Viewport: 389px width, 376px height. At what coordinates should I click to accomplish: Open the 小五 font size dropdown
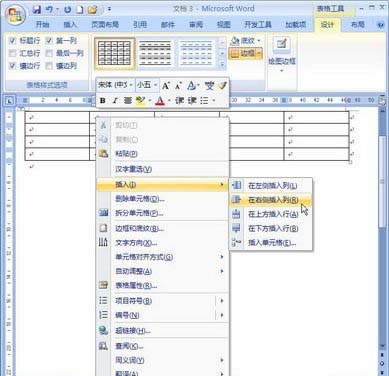tap(155, 85)
